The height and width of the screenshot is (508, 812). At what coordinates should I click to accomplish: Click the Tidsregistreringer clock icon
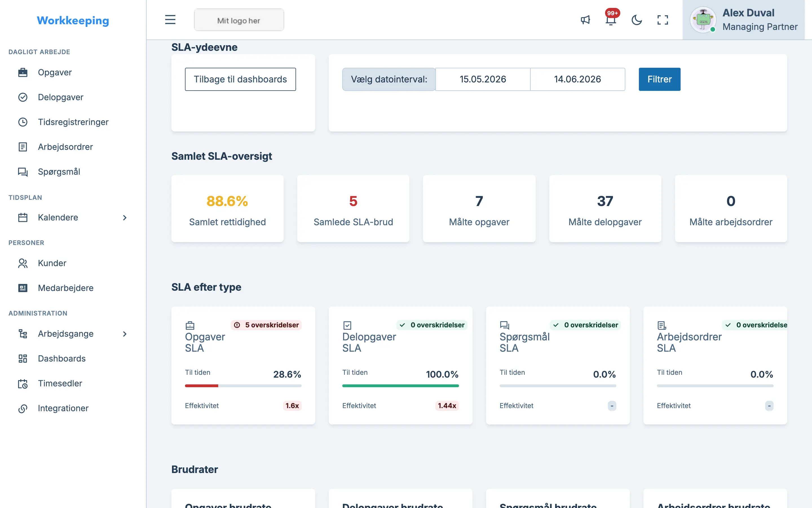23,122
